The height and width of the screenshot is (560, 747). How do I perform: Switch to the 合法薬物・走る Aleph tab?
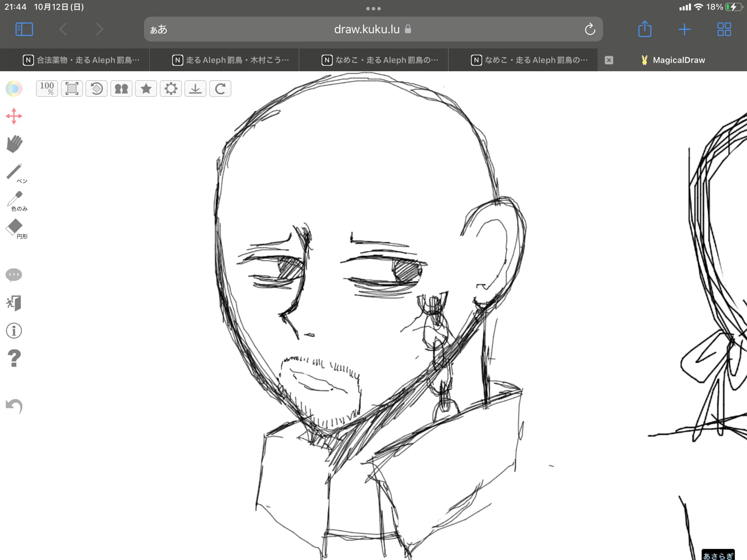(x=75, y=60)
